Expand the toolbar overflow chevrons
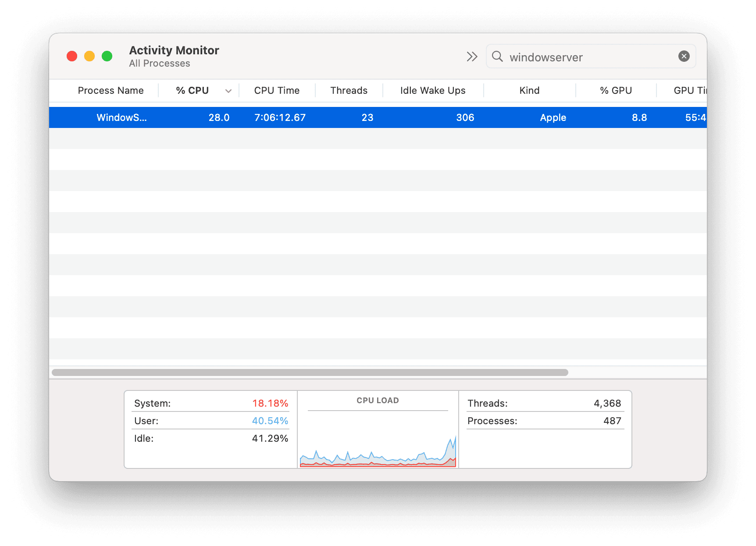 click(472, 57)
